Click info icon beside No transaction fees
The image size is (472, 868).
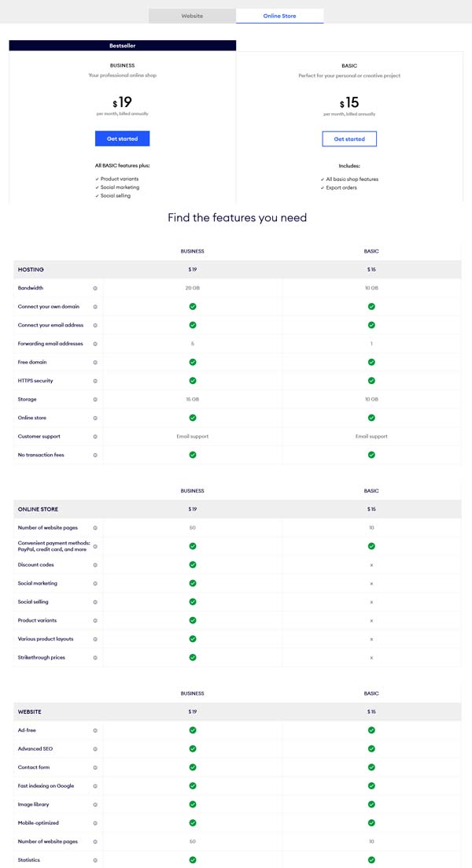point(95,455)
